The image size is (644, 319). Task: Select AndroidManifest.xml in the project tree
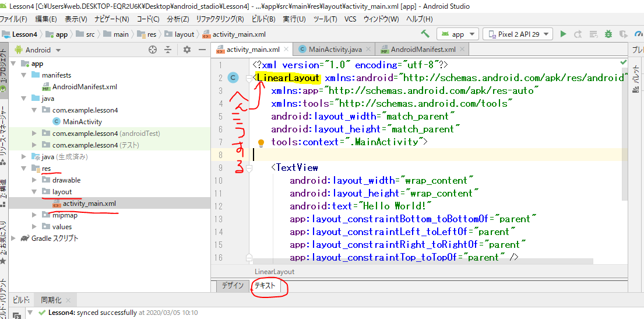[x=85, y=87]
